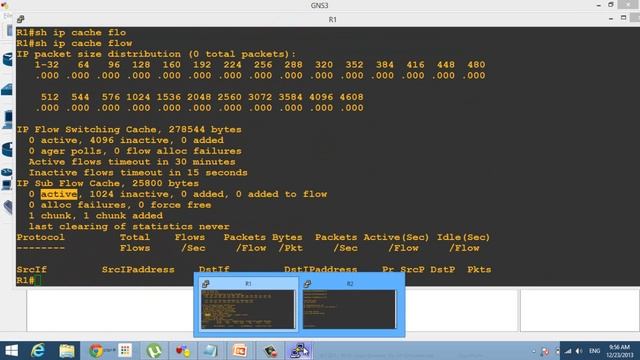Screen dimensions: 640x360
Task: Click the "R1" title in terminal title bar
Action: click(332, 19)
